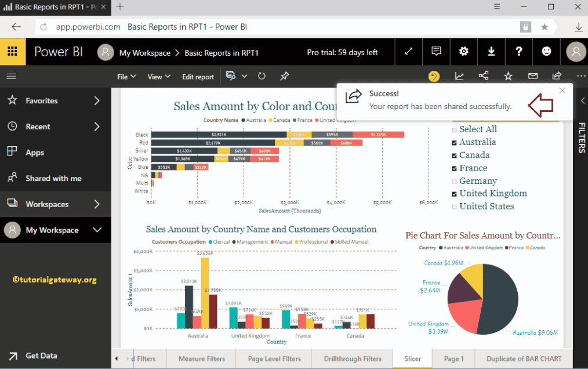
Task: Open the File dropdown menu
Action: point(126,77)
